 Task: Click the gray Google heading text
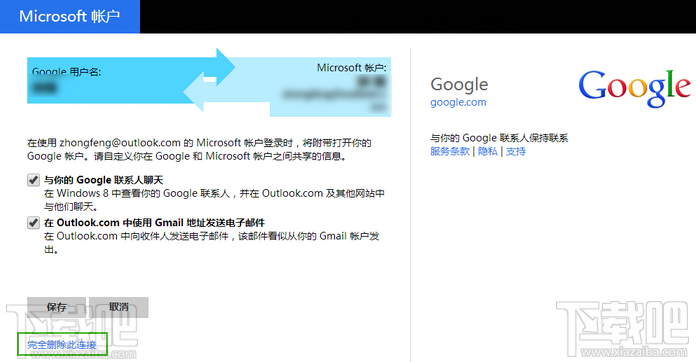pyautogui.click(x=459, y=84)
